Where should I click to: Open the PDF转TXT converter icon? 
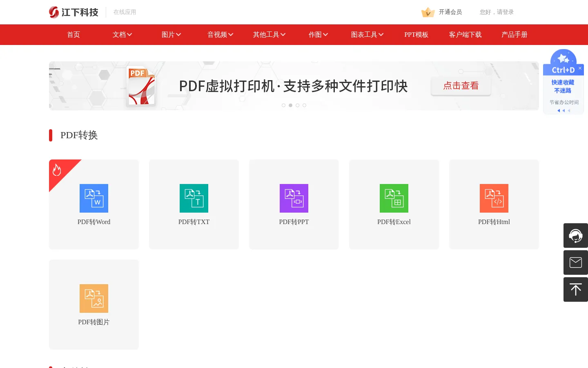click(194, 198)
